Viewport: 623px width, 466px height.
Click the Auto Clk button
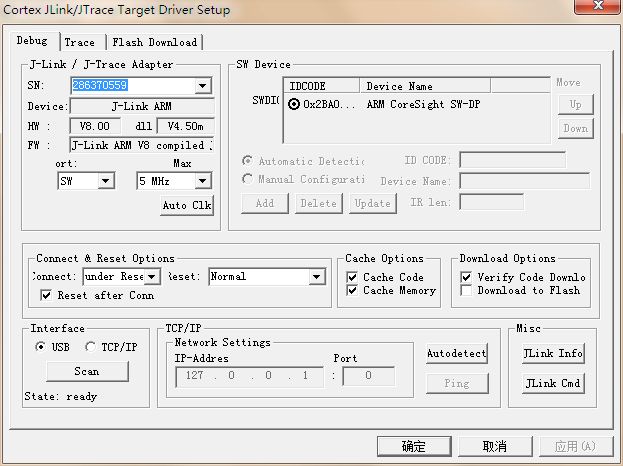(x=187, y=205)
